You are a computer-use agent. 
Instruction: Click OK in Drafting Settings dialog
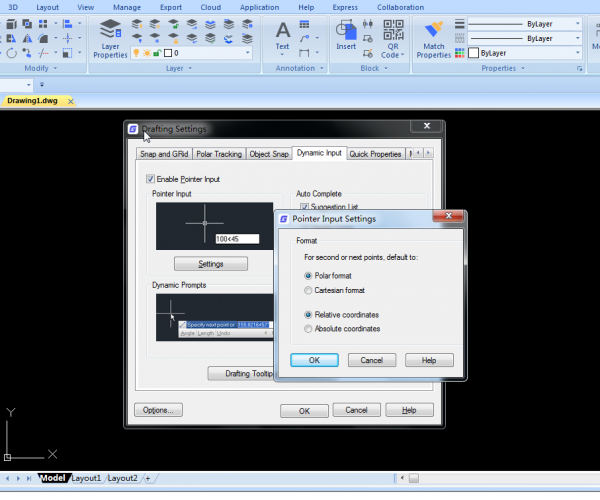304,411
